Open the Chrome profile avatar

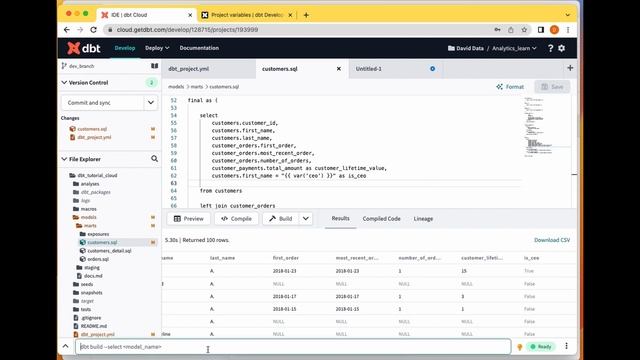(x=554, y=30)
